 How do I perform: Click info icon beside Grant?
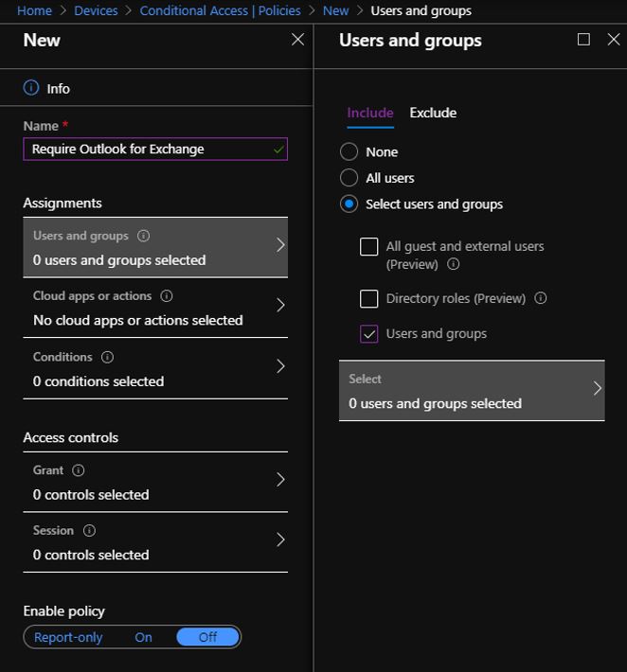pyautogui.click(x=78, y=470)
